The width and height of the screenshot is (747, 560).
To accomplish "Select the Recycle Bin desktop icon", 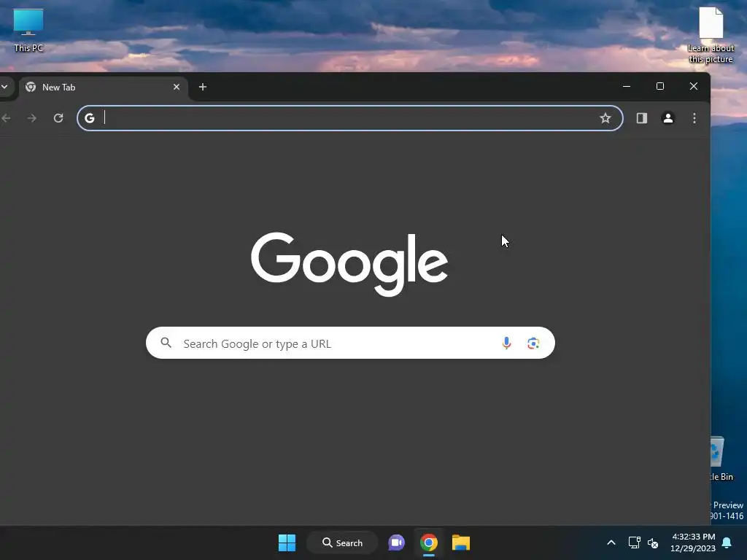I will (720, 459).
